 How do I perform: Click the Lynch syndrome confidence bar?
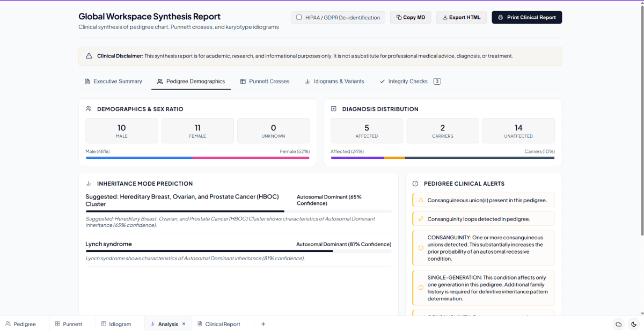click(238, 251)
